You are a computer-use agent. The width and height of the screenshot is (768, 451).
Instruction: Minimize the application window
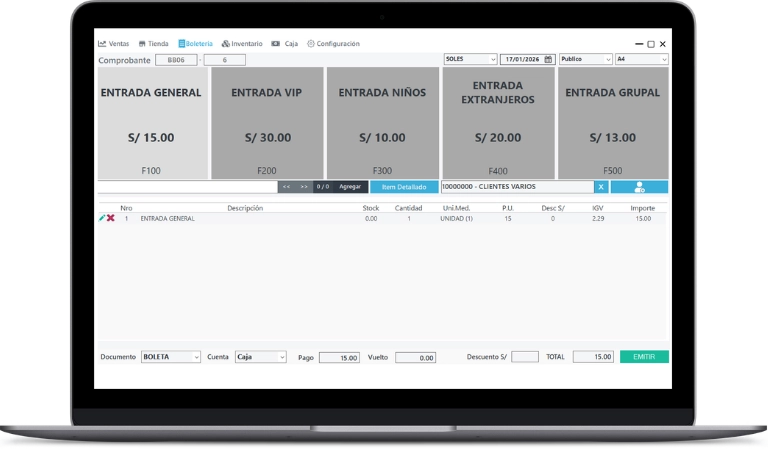[639, 44]
